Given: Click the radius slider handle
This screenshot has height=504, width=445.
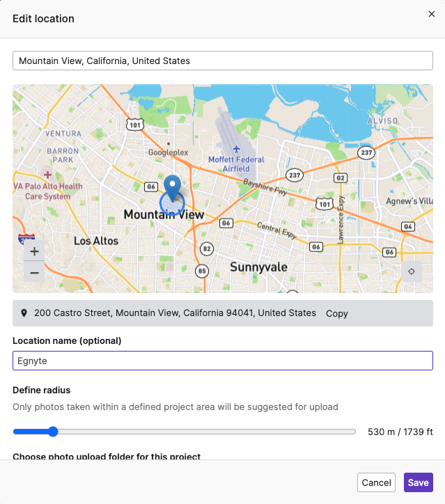Looking at the screenshot, I should coord(53,432).
